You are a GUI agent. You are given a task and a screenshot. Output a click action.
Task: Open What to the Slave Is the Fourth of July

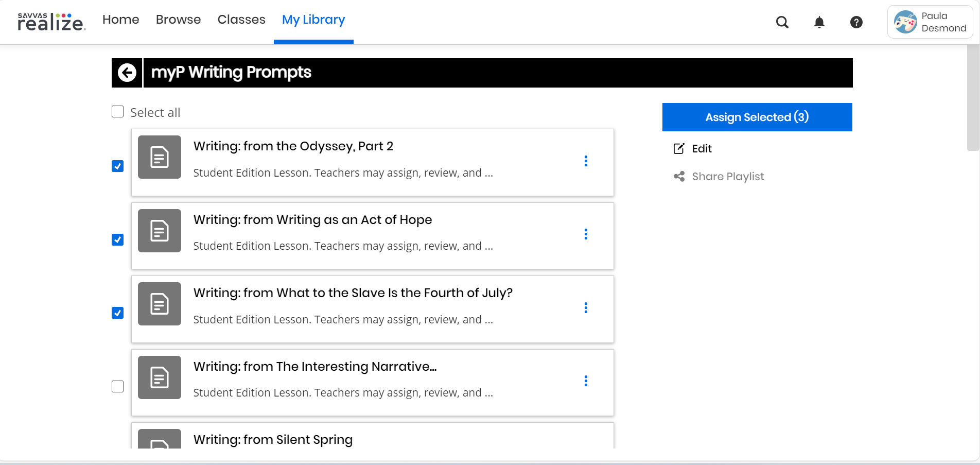353,293
